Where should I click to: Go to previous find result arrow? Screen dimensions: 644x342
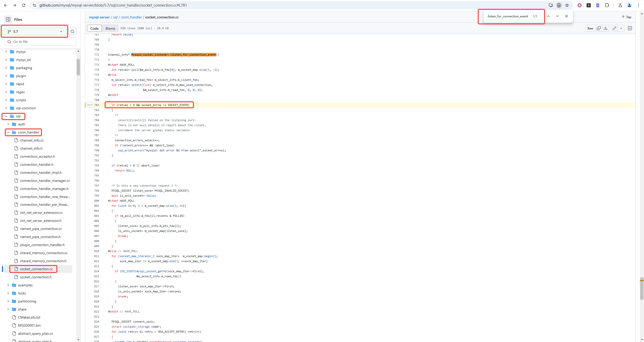548,16
